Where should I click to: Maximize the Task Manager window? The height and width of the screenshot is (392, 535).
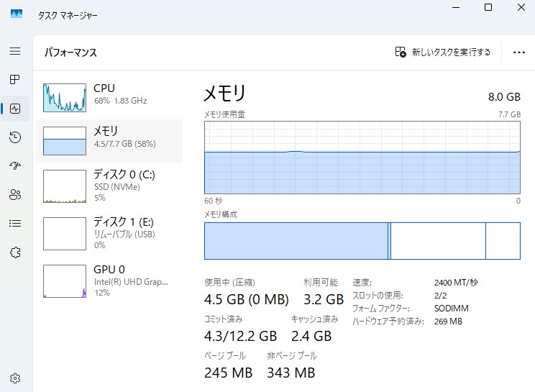pyautogui.click(x=488, y=7)
